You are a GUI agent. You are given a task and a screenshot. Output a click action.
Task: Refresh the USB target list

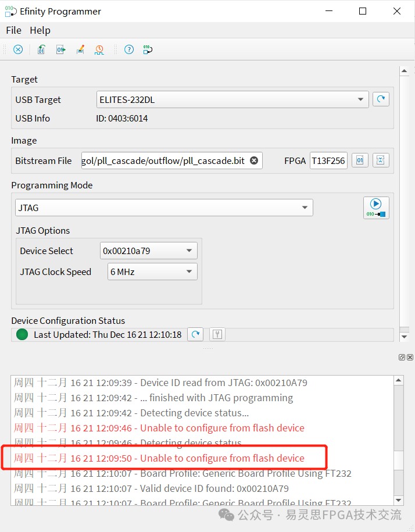pyautogui.click(x=381, y=99)
